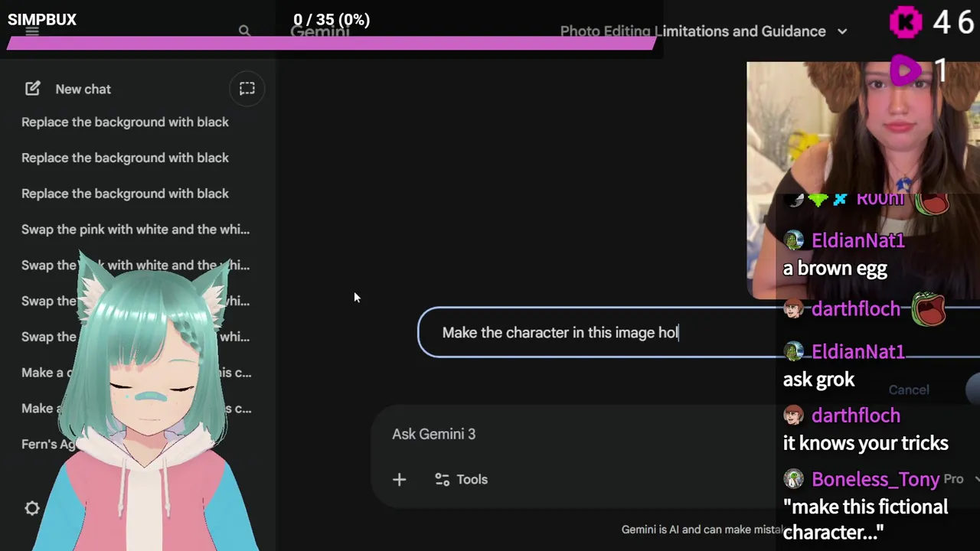This screenshot has height=551, width=980.
Task: Click username EldianNat1 above a brown egg
Action: [x=857, y=240]
